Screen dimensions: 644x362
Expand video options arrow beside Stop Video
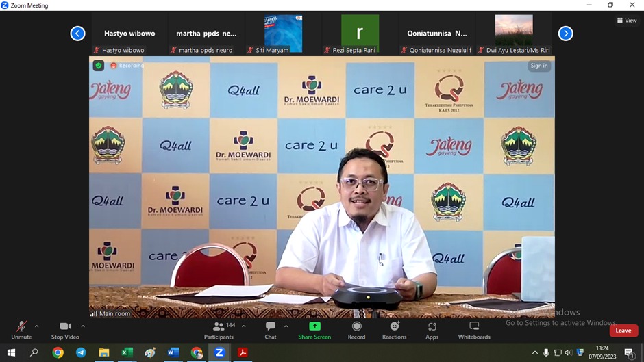point(83,326)
